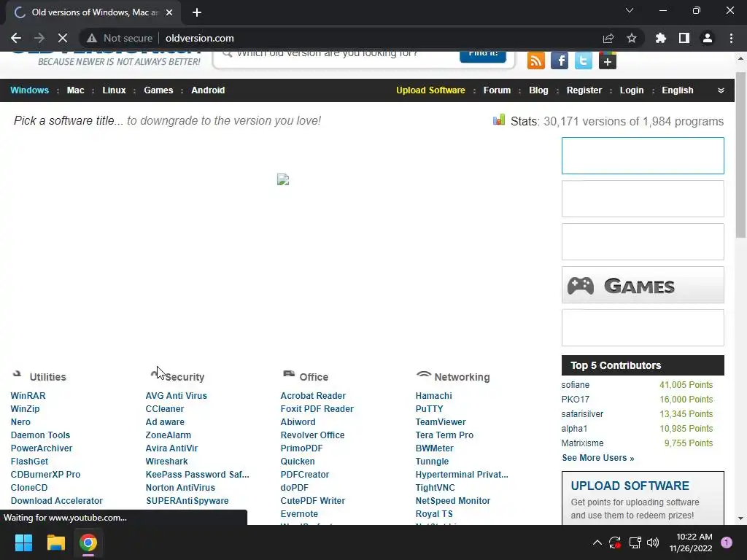
Task: Open the CCleaner link
Action: tap(164, 408)
